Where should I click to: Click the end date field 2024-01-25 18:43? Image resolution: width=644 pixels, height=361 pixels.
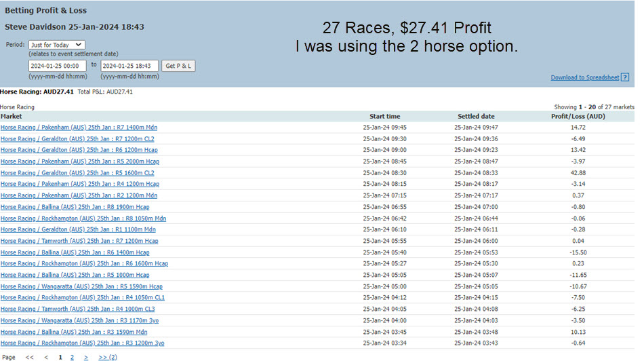(x=129, y=66)
